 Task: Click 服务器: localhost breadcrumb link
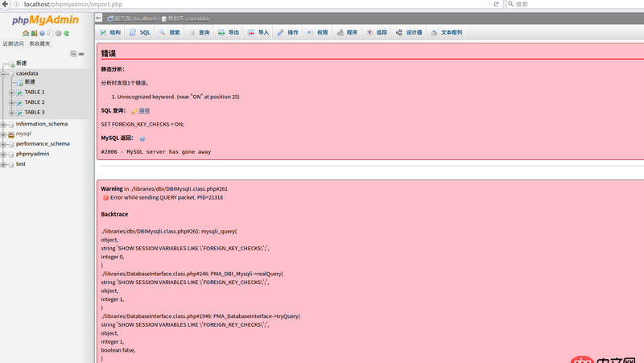coord(136,19)
